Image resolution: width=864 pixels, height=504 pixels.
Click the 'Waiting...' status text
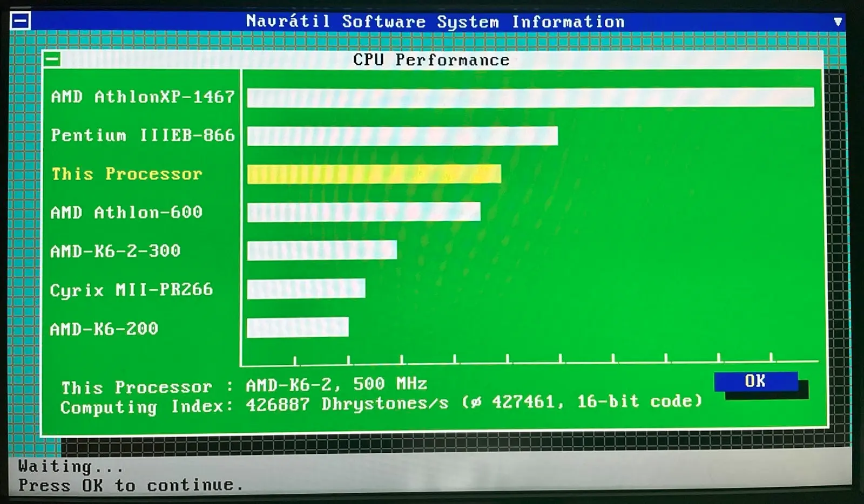pyautogui.click(x=70, y=466)
